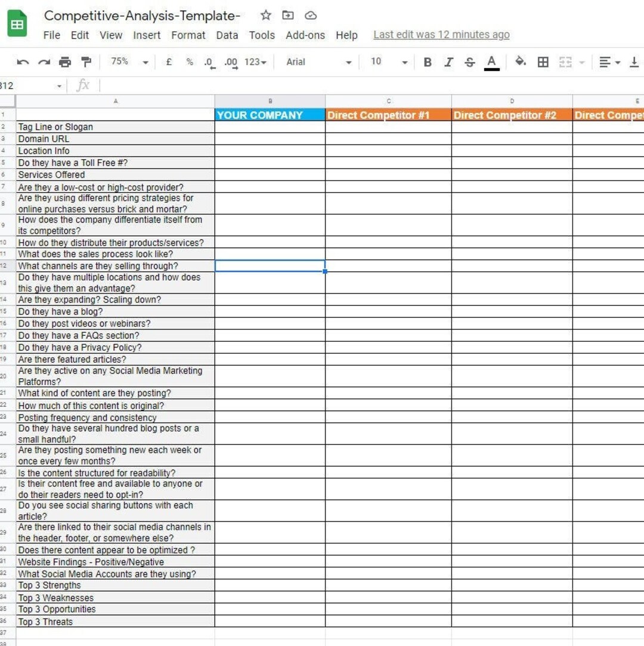Open the Add-ons menu
644x646 pixels.
click(305, 35)
